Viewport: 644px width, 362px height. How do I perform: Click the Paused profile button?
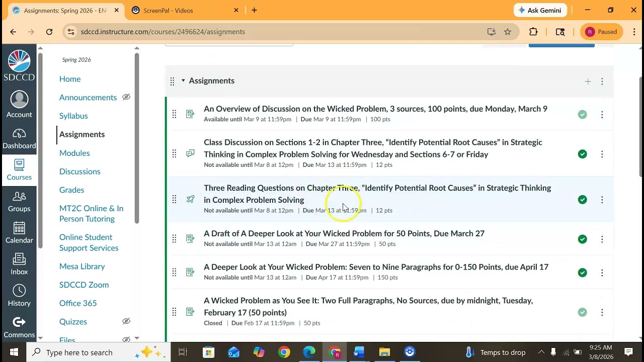pos(602,32)
